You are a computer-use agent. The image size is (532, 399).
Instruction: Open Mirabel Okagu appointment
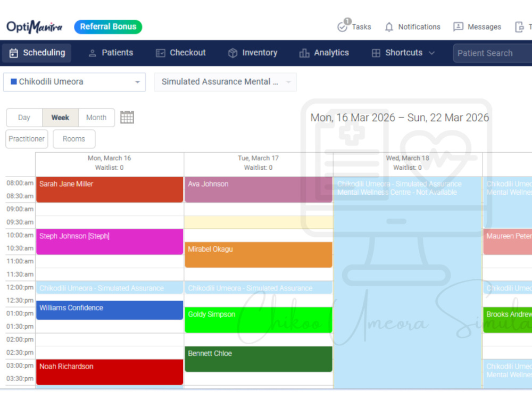259,255
